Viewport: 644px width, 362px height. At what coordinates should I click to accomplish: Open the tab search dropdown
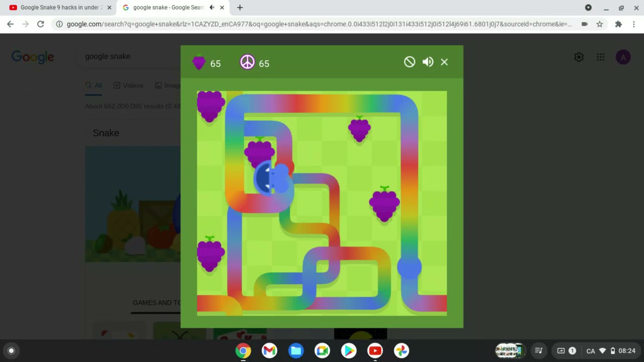[x=588, y=8]
